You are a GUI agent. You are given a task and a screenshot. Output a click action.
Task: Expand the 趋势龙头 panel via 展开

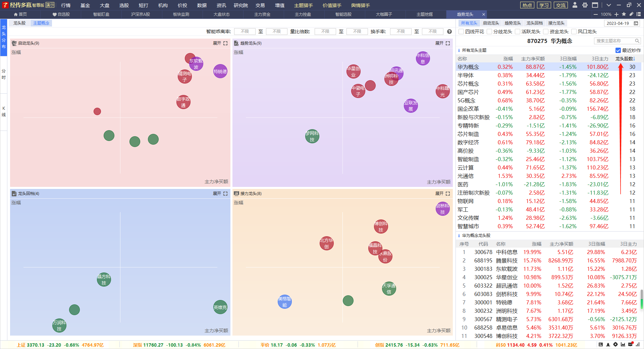pos(439,43)
